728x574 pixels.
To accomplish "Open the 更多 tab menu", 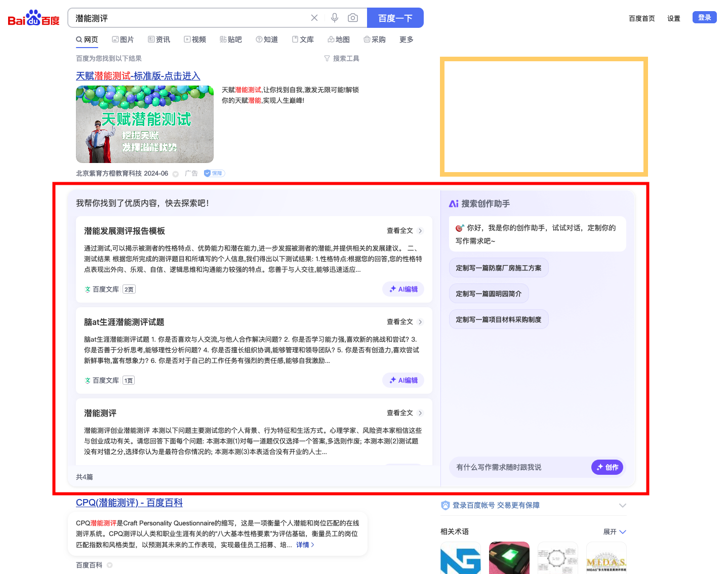I will point(407,39).
